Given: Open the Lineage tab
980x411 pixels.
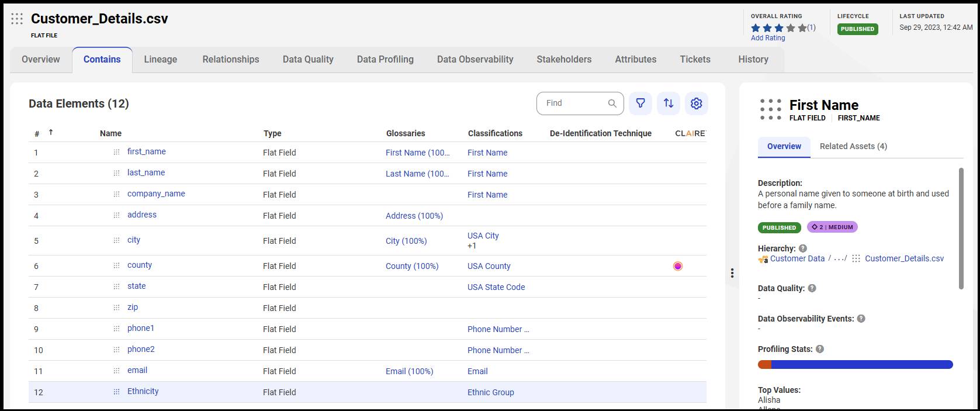Looking at the screenshot, I should (161, 60).
